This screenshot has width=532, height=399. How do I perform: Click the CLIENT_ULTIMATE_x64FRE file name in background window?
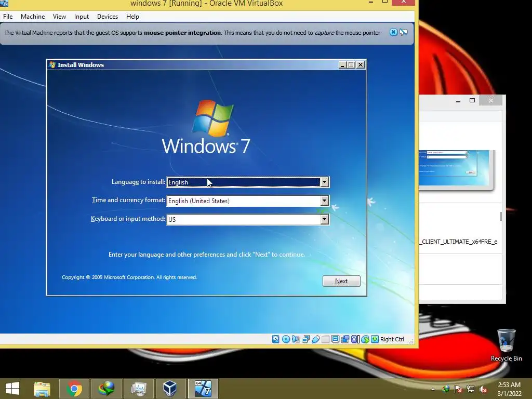point(459,242)
